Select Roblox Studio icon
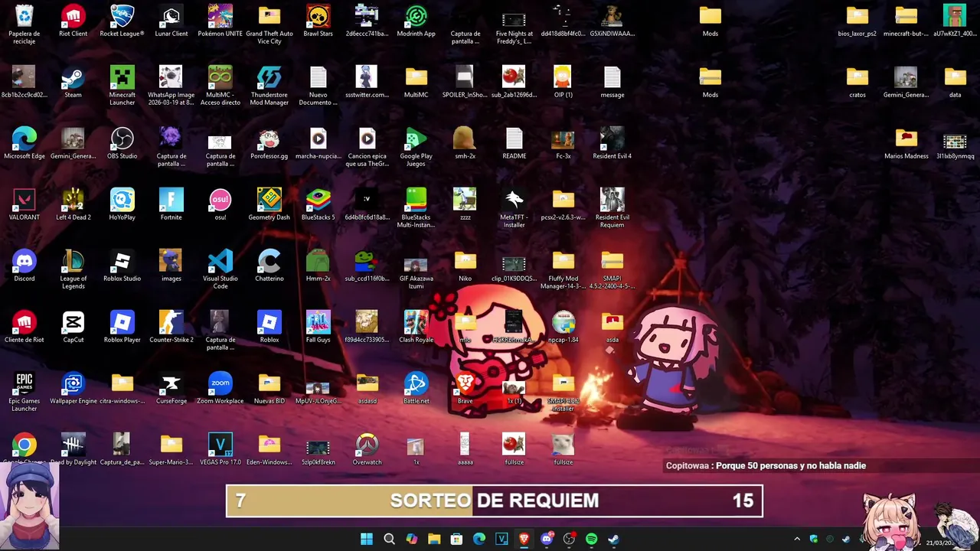 click(122, 266)
